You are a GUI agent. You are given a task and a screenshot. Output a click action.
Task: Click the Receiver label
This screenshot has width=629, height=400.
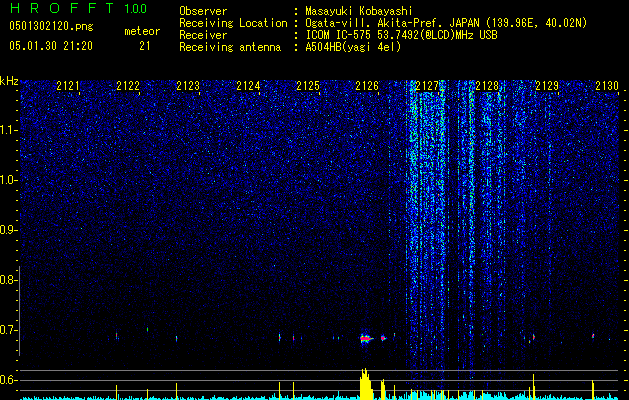coord(203,35)
